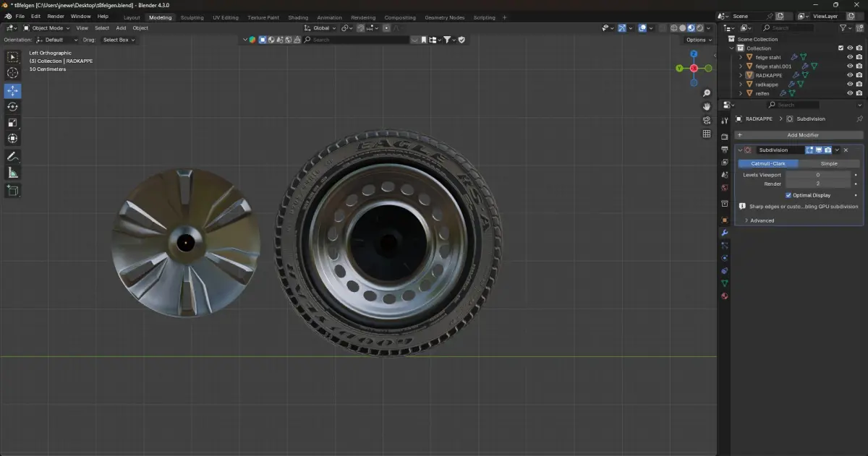Open the Modifiers wrench properties tab
868x456 pixels.
click(x=725, y=233)
